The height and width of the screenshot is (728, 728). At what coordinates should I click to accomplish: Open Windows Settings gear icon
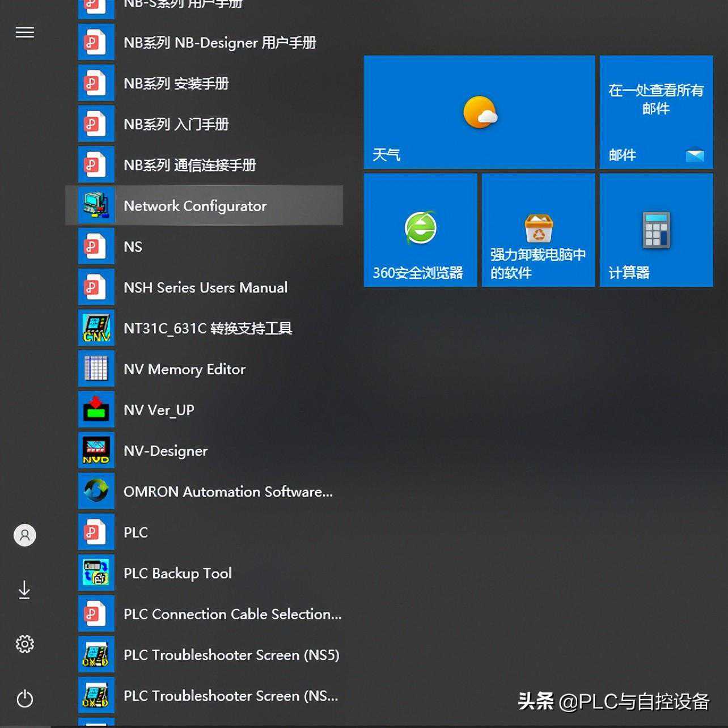pos(24,644)
